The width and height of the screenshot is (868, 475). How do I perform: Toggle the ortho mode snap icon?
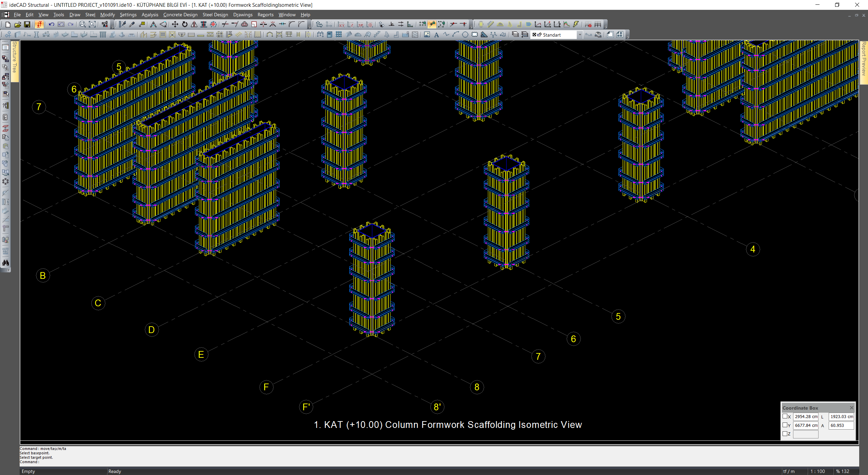pos(410,24)
